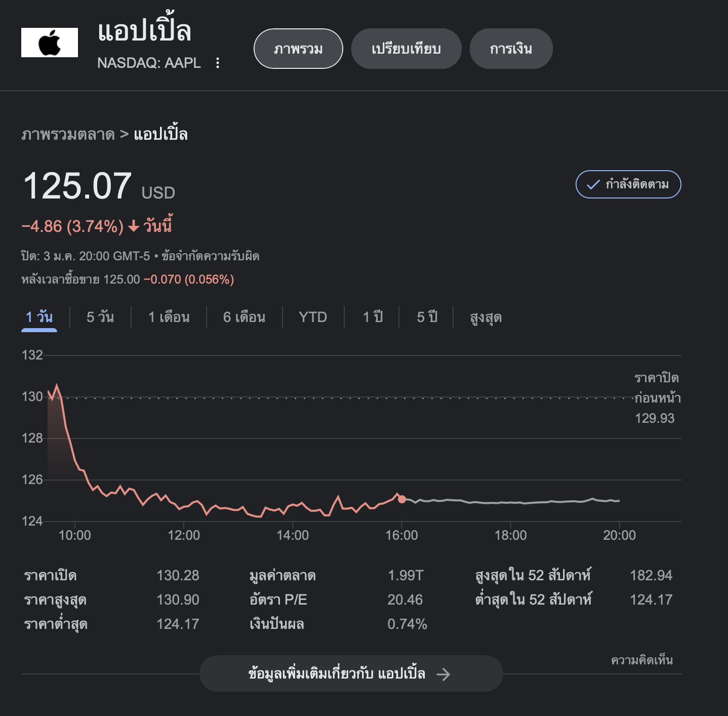Open the ข้อจำกัดความรับผิด disclaimer link
The image size is (728, 716).
click(211, 256)
